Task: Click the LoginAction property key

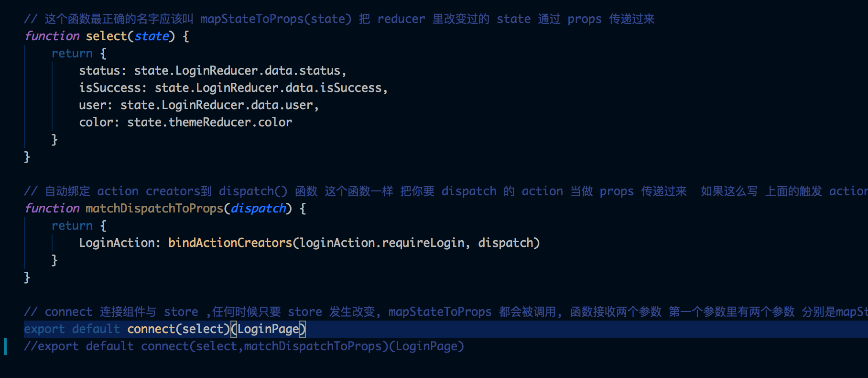Action: tap(117, 243)
